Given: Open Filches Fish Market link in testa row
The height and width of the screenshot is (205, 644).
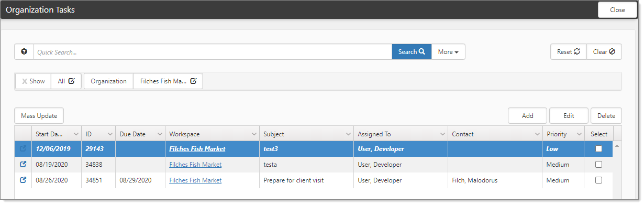Looking at the screenshot, I should [x=195, y=165].
